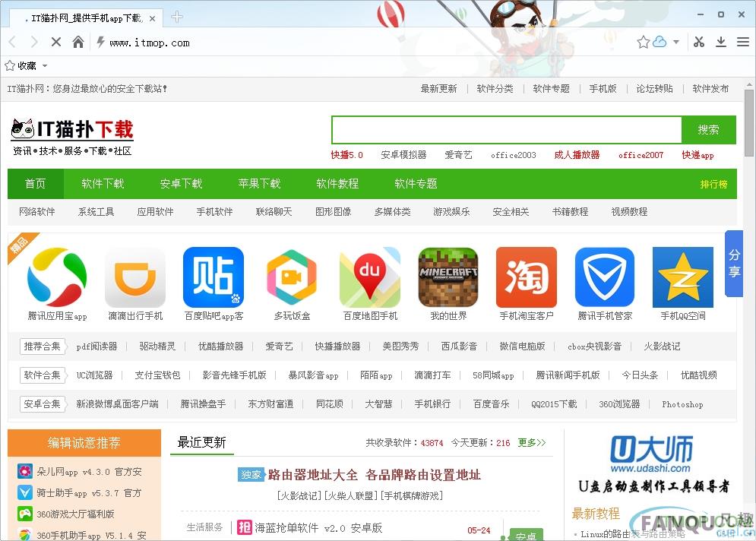Open 百度地图手机 app icon
The image size is (756, 541).
[370, 277]
